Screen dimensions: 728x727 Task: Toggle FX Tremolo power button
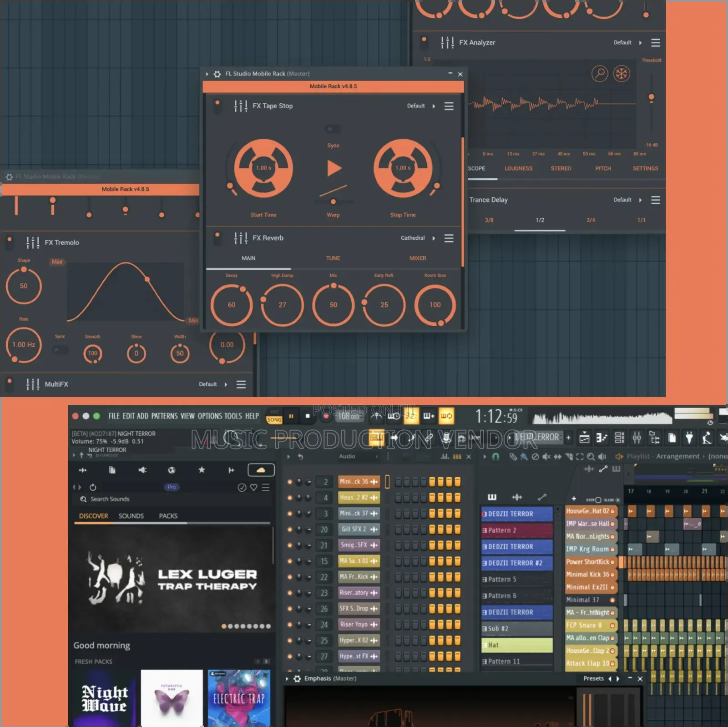pyautogui.click(x=10, y=242)
